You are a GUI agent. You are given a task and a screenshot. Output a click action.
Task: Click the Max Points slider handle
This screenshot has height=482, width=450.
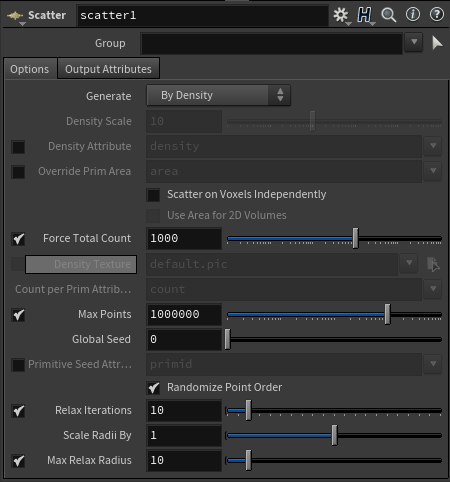pos(387,314)
